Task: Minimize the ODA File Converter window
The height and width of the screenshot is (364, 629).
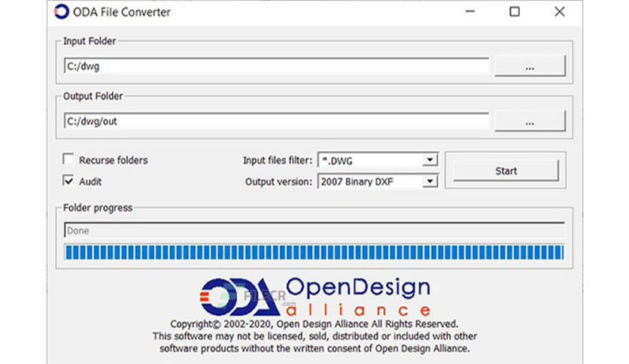Action: pos(470,11)
